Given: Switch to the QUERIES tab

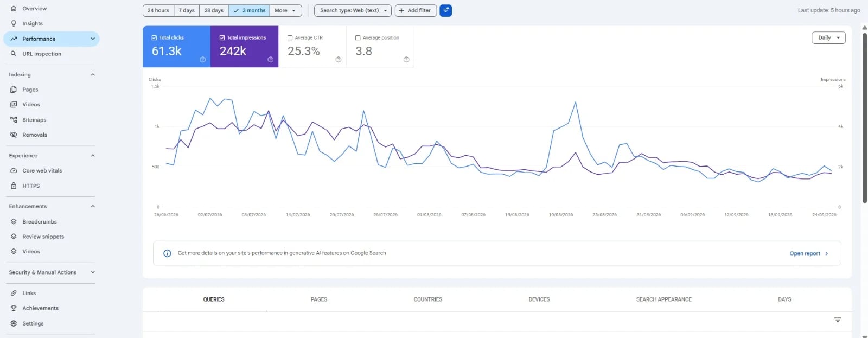Looking at the screenshot, I should pyautogui.click(x=214, y=299).
